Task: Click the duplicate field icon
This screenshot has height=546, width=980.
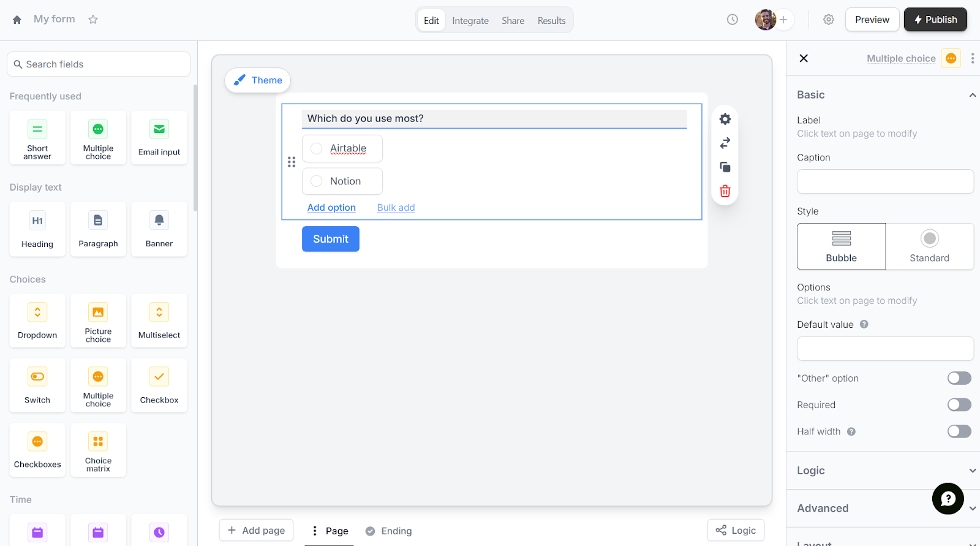Action: (725, 167)
